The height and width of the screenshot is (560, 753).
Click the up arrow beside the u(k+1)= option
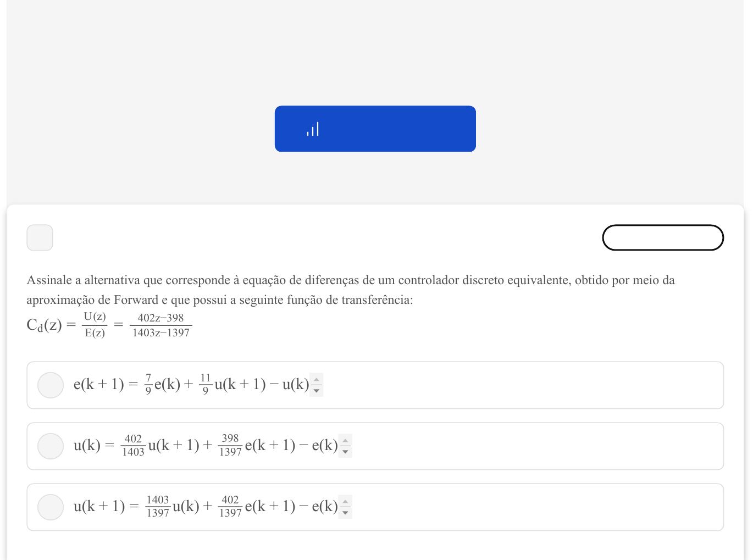click(x=345, y=501)
